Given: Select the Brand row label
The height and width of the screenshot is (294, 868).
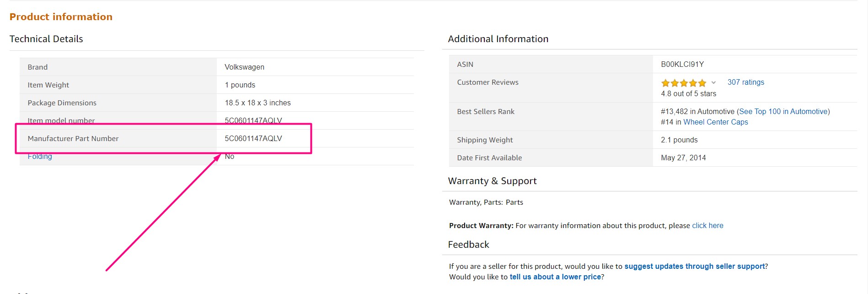Looking at the screenshot, I should coord(38,67).
